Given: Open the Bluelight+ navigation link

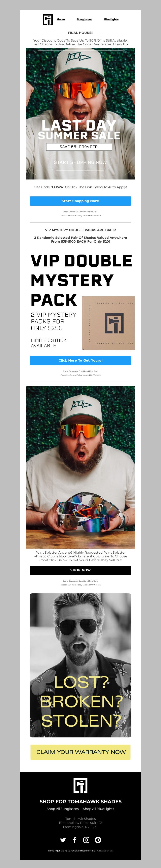Looking at the screenshot, I should (x=111, y=20).
